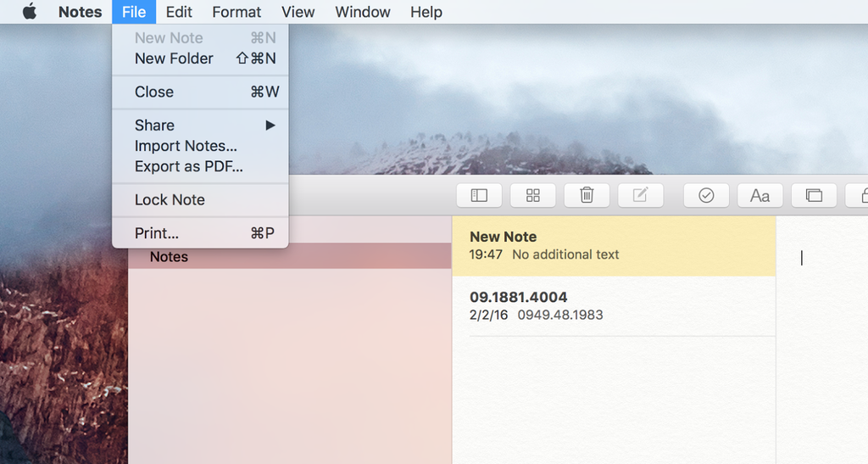Select Close in the File menu
This screenshot has width=868, height=464.
tap(200, 92)
